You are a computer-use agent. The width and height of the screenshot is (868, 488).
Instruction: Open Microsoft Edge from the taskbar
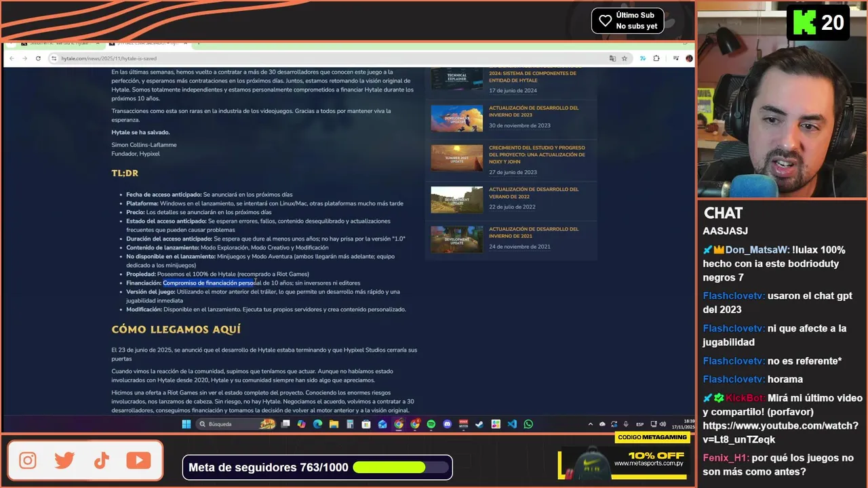317,424
